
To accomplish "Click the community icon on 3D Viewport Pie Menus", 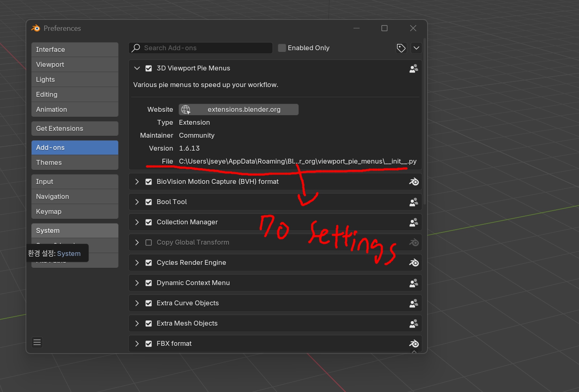I will click(x=413, y=68).
